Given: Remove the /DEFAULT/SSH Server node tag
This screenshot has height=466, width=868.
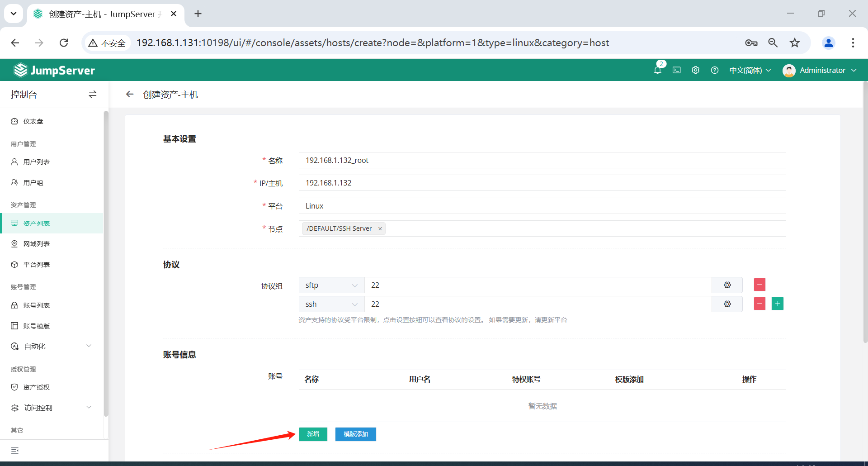Looking at the screenshot, I should [x=380, y=228].
